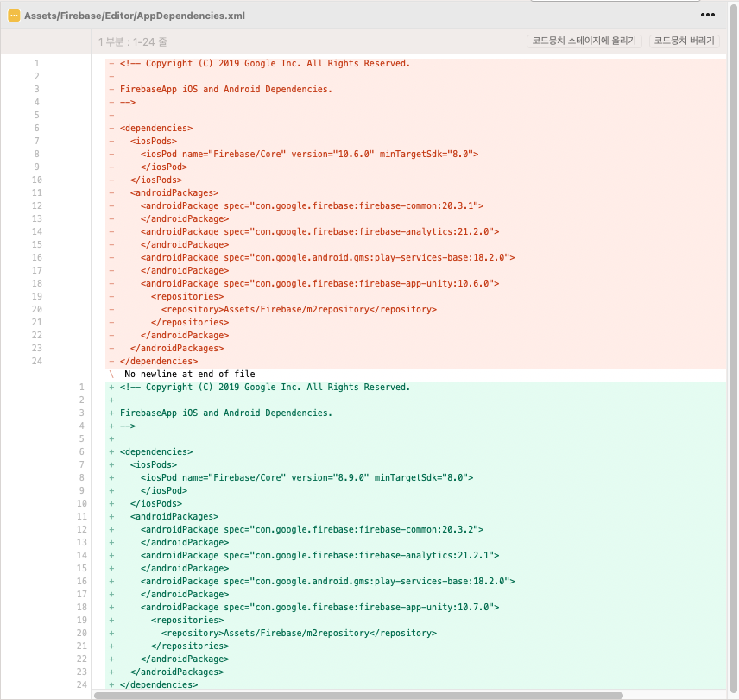Click removed <repository>Assets/Firebase/m2repository line
This screenshot has width=739, height=700.
coord(416,310)
